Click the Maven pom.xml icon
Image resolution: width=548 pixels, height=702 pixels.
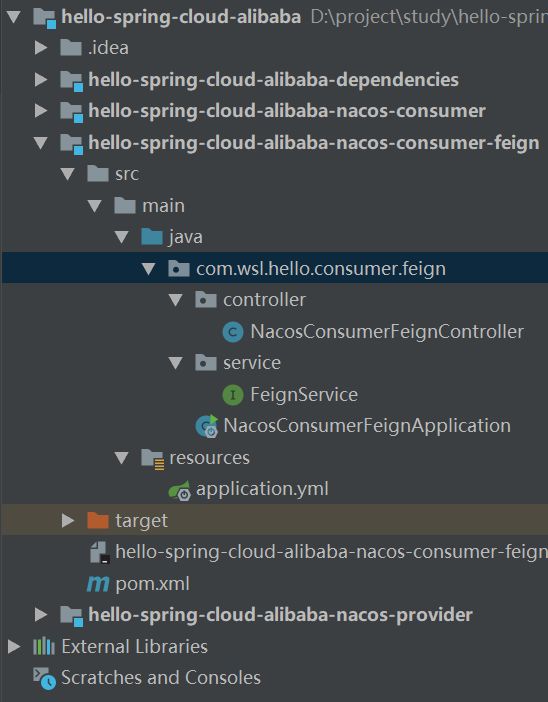(x=98, y=584)
